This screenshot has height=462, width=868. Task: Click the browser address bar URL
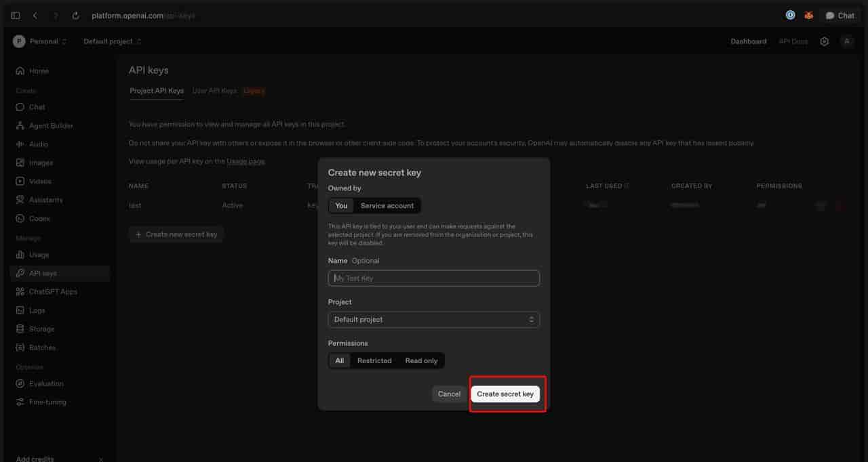point(144,16)
